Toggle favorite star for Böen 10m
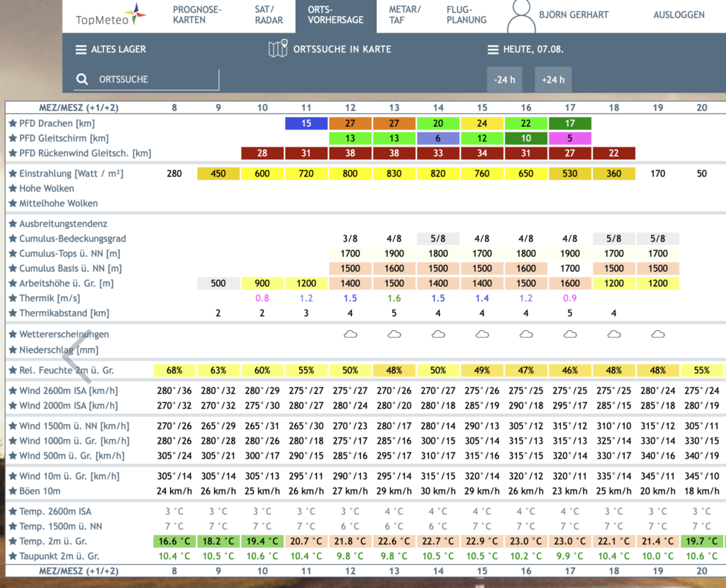The image size is (726, 588). pos(13,491)
